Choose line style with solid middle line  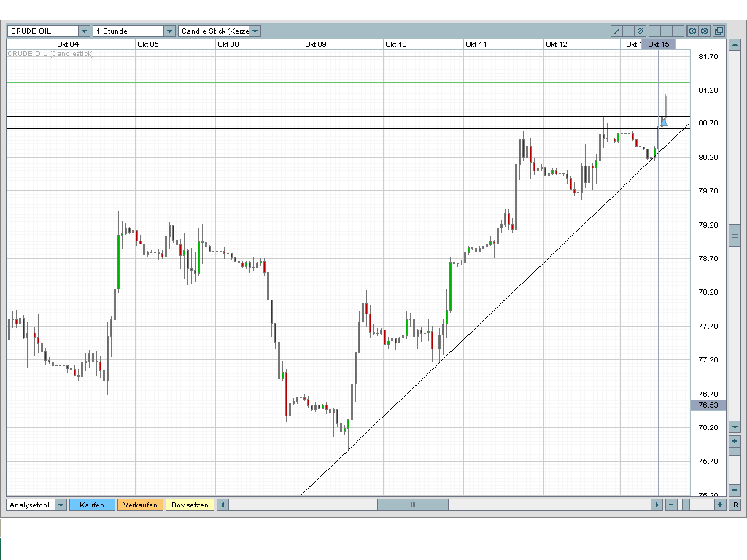pyautogui.click(x=667, y=31)
